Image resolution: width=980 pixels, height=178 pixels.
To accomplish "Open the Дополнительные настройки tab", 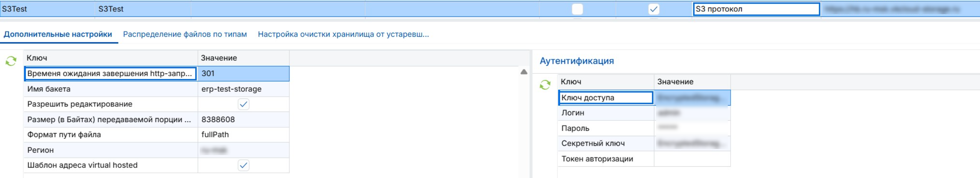I will pos(58,34).
